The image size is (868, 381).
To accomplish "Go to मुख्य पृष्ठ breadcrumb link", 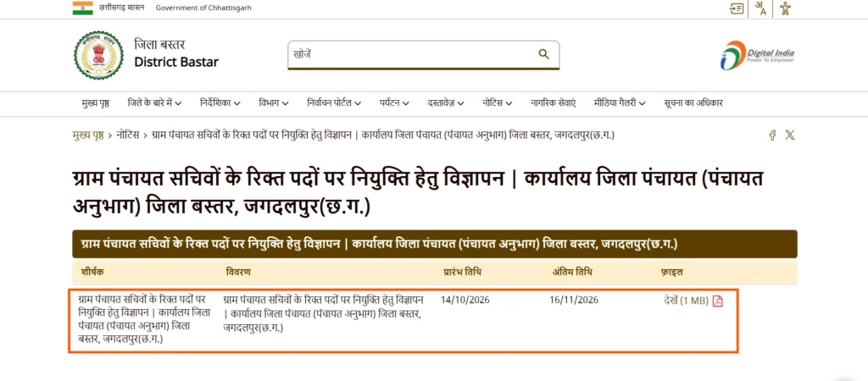I will click(x=88, y=135).
